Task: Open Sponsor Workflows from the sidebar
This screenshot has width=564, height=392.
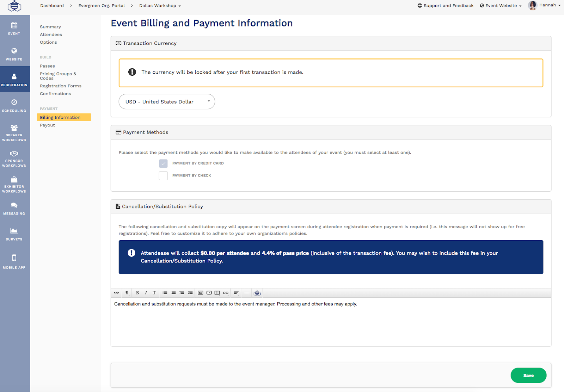Action: tap(14, 158)
